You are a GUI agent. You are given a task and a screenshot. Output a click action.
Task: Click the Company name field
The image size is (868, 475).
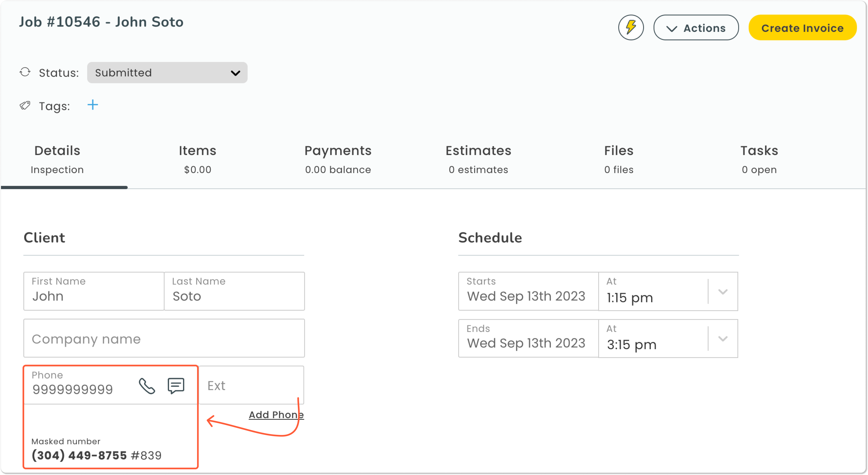[164, 339]
